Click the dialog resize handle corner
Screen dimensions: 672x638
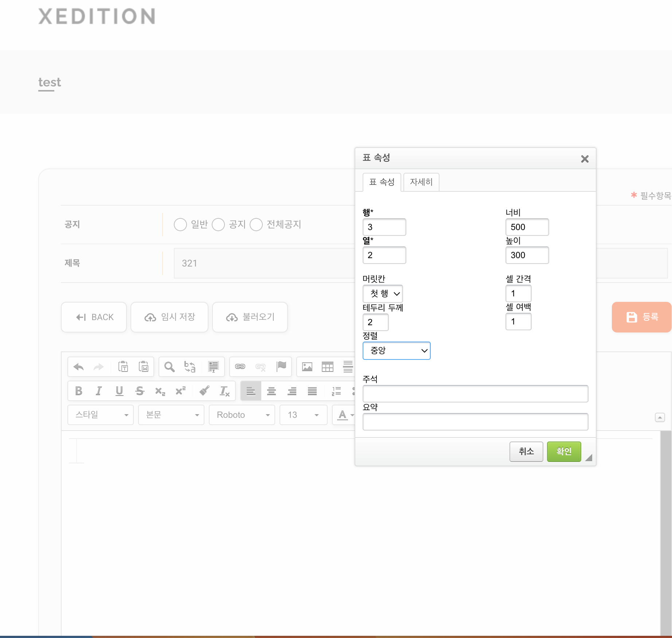click(589, 458)
